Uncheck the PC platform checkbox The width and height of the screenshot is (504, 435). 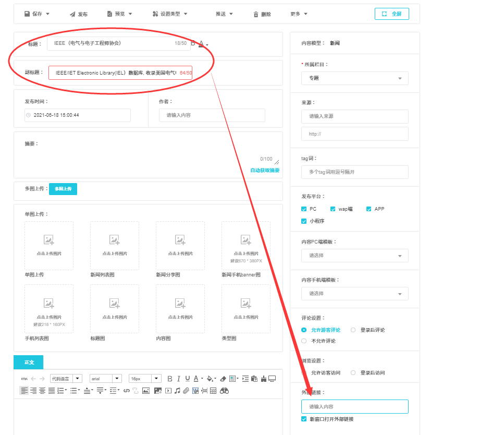[x=304, y=209]
